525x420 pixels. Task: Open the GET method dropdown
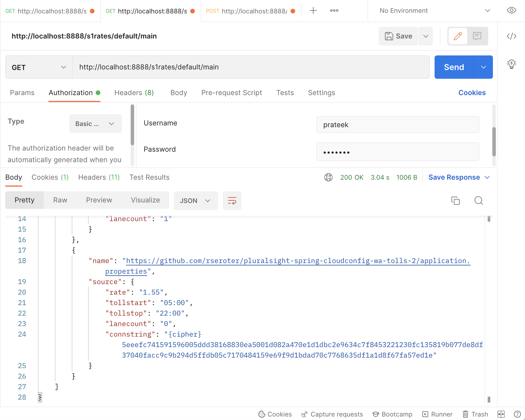(39, 67)
